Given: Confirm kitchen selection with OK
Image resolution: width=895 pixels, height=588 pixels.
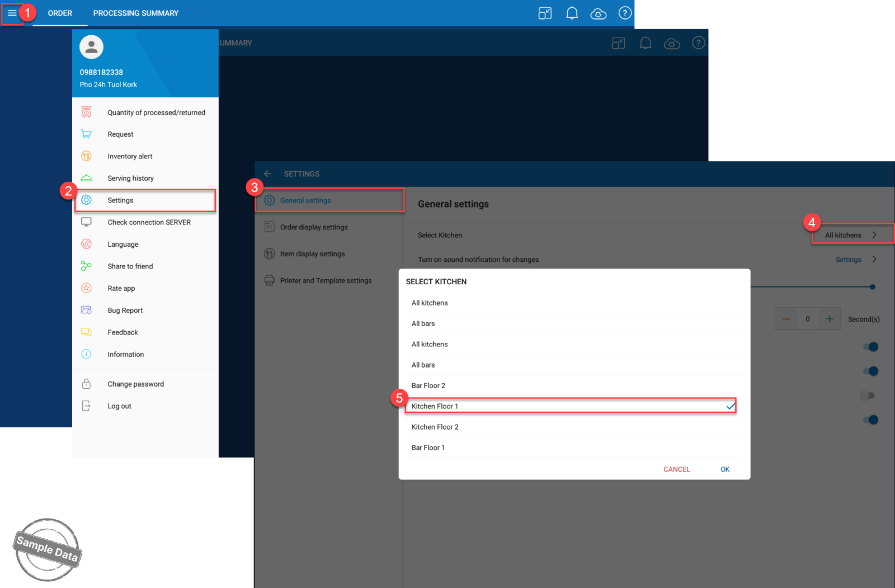Looking at the screenshot, I should [x=725, y=469].
